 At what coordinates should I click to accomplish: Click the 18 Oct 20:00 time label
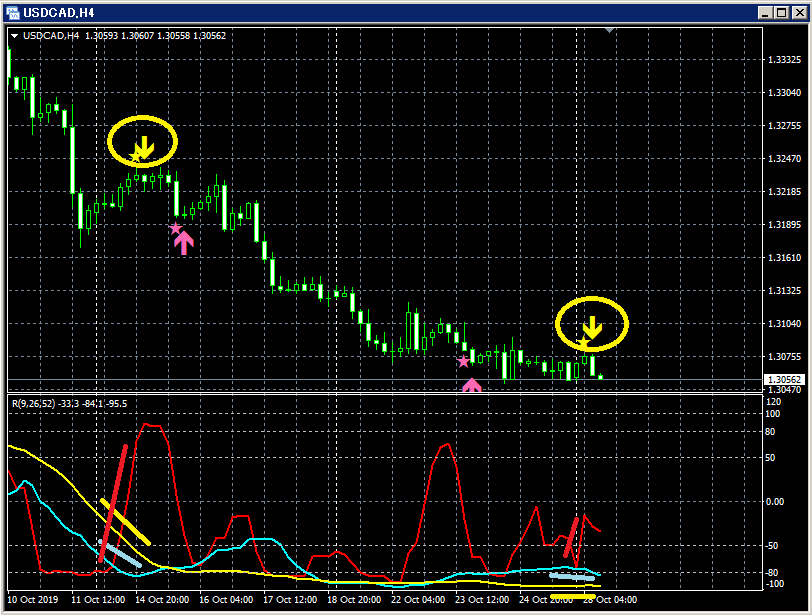point(354,599)
